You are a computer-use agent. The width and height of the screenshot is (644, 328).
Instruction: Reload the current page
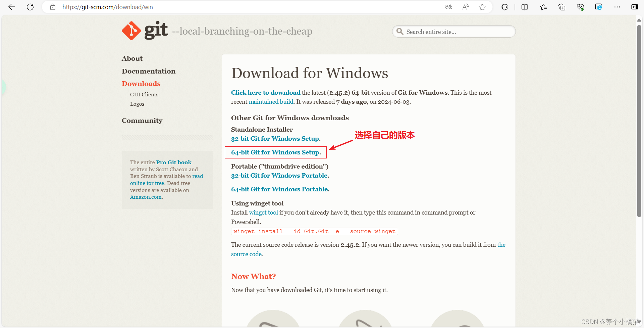[x=30, y=7]
